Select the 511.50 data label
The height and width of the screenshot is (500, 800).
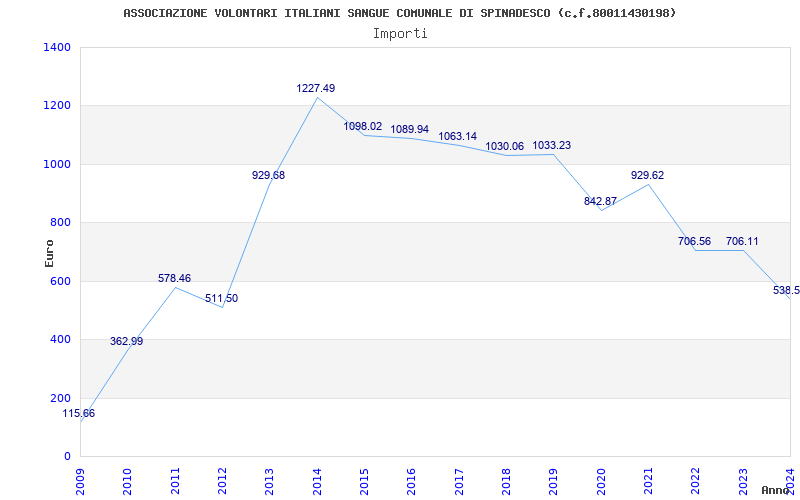tap(221, 298)
